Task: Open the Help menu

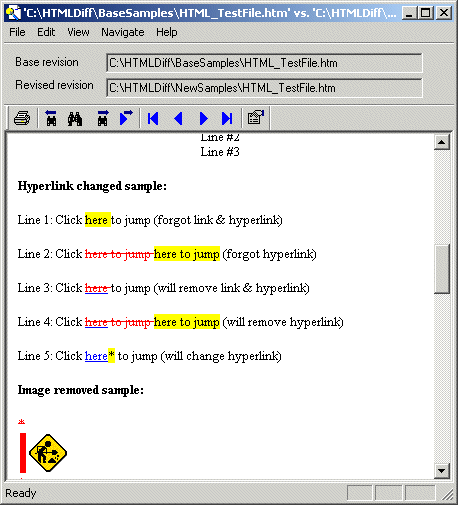Action: [167, 32]
